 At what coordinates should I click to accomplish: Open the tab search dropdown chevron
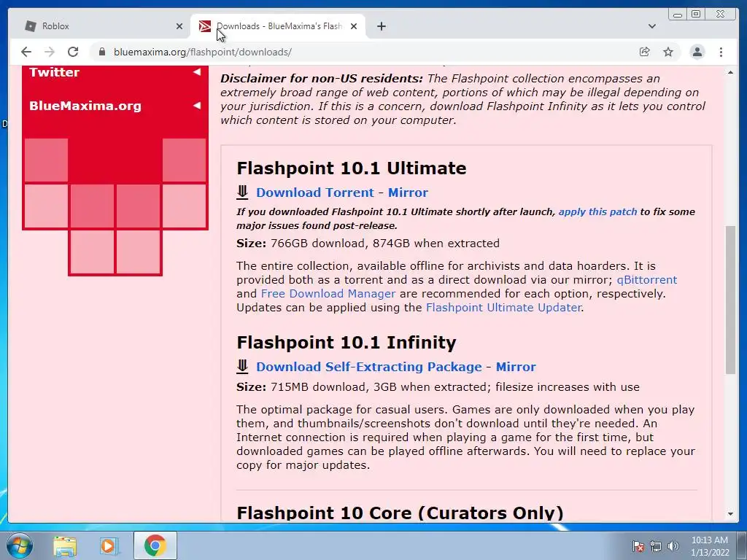651,26
